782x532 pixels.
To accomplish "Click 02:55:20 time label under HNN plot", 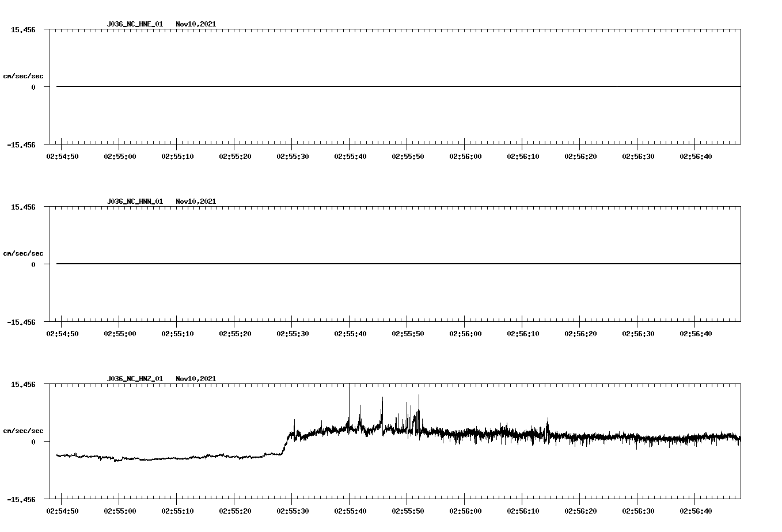I will coord(235,334).
